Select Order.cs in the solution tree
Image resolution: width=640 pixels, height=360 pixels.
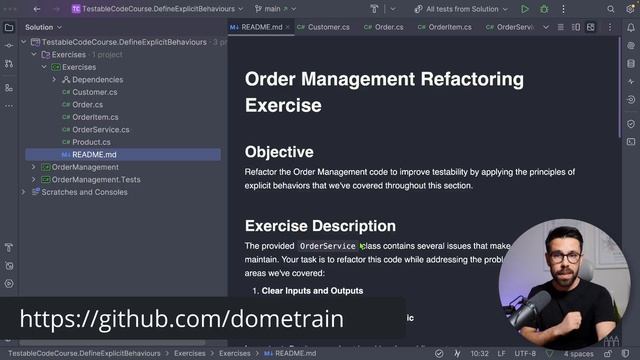pos(87,104)
